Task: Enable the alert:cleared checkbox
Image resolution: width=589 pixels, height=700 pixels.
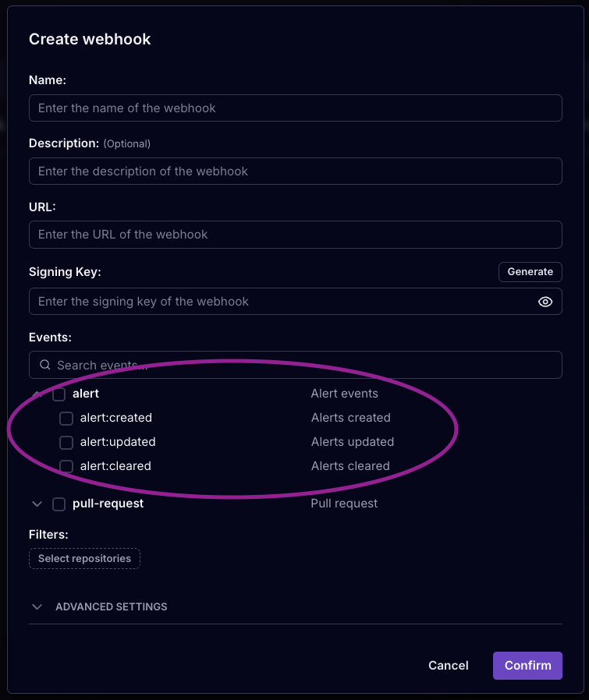Action: pyautogui.click(x=66, y=465)
